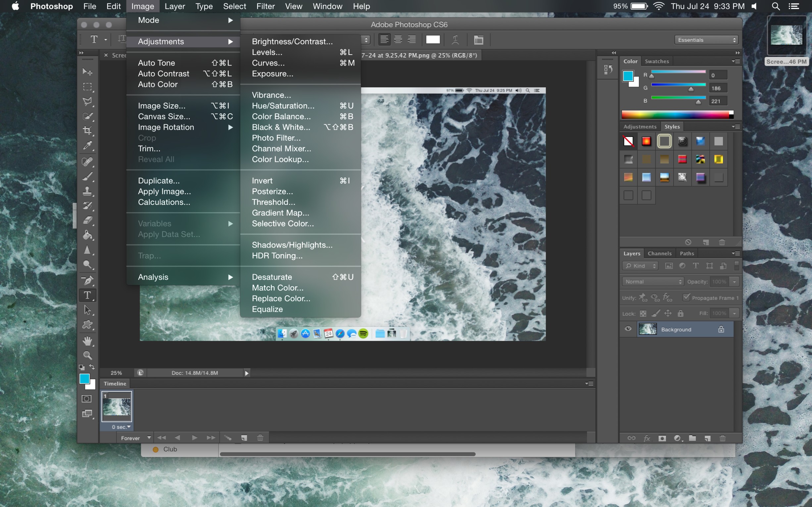This screenshot has width=812, height=507.
Task: Hide the Background layer with eye icon
Action: (628, 329)
